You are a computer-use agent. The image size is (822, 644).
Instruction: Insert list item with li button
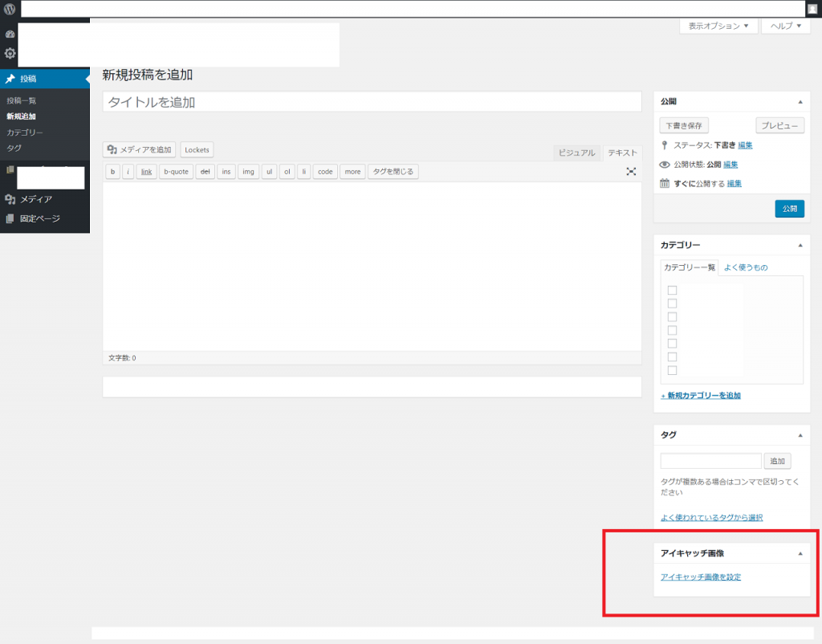pyautogui.click(x=304, y=172)
